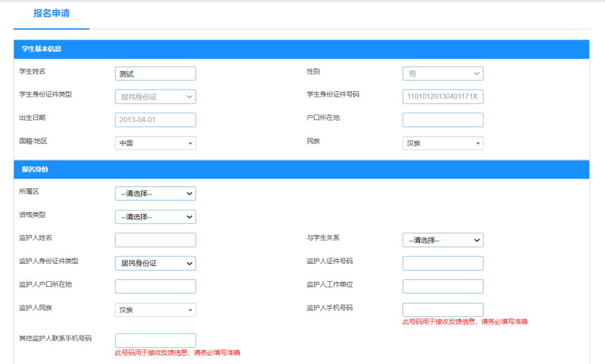Click inside the 学生姓名 input field
Viewport: 605px width, 364px height.
pos(155,73)
